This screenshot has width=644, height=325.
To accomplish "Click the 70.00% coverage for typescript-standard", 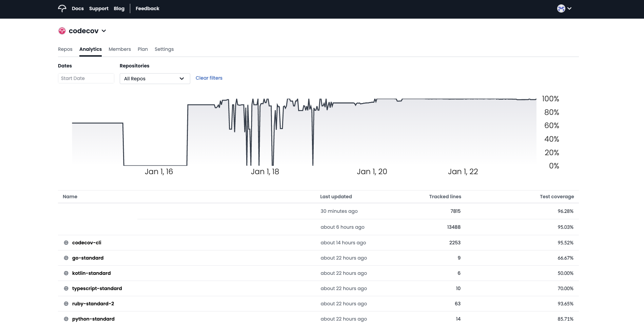I will tap(565, 288).
